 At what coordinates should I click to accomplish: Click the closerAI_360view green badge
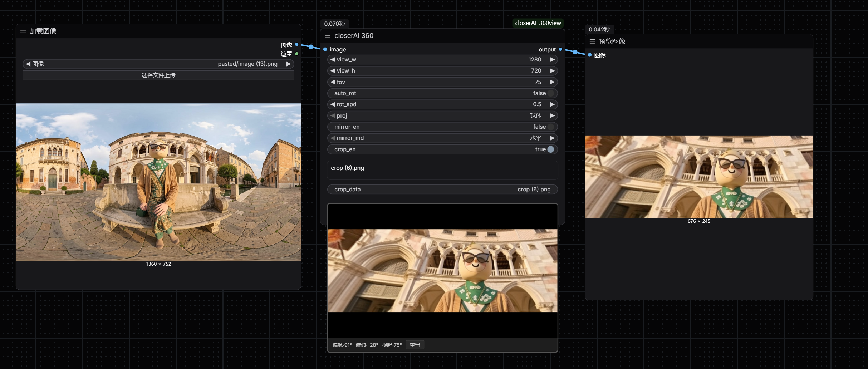538,23
